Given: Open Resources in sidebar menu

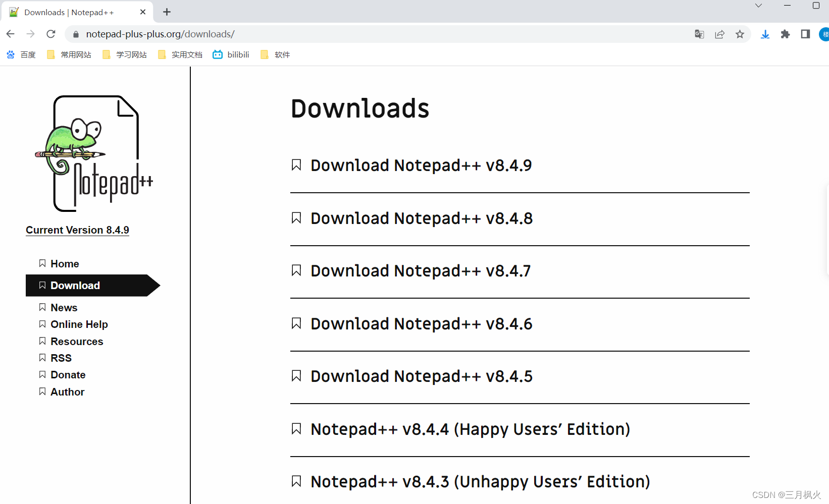Looking at the screenshot, I should [77, 342].
